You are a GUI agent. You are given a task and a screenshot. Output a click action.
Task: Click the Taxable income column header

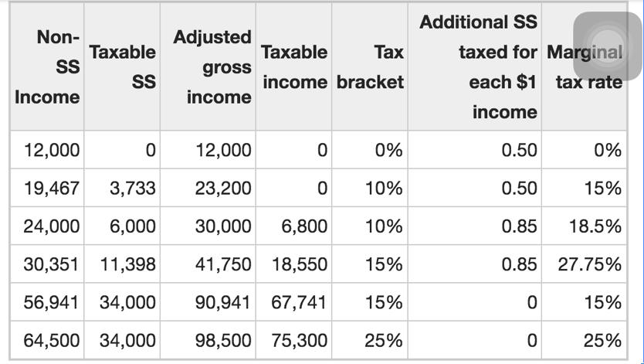293,67
